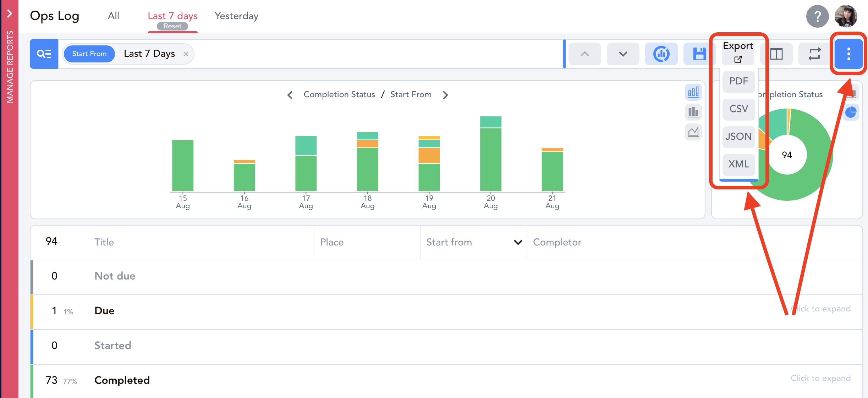Click to expand link on Completed row
Screen dimensions: 868x398
[820, 378]
